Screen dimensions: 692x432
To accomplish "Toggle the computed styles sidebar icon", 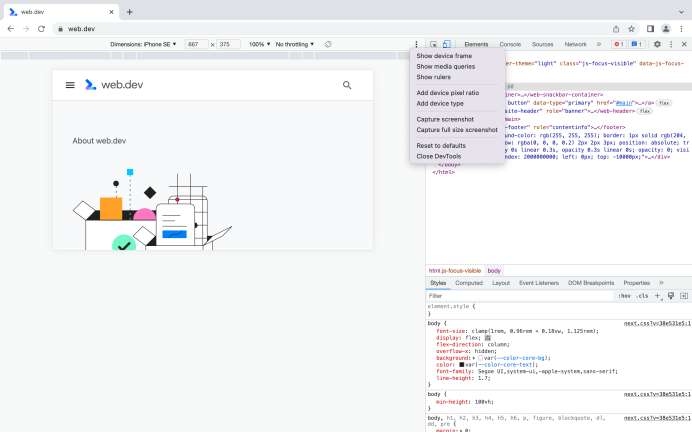I will (x=684, y=296).
